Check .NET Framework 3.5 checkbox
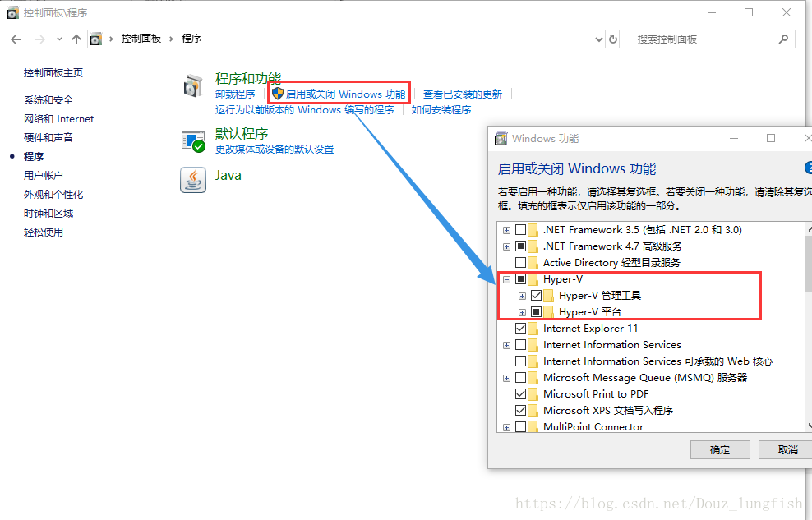 (x=520, y=230)
